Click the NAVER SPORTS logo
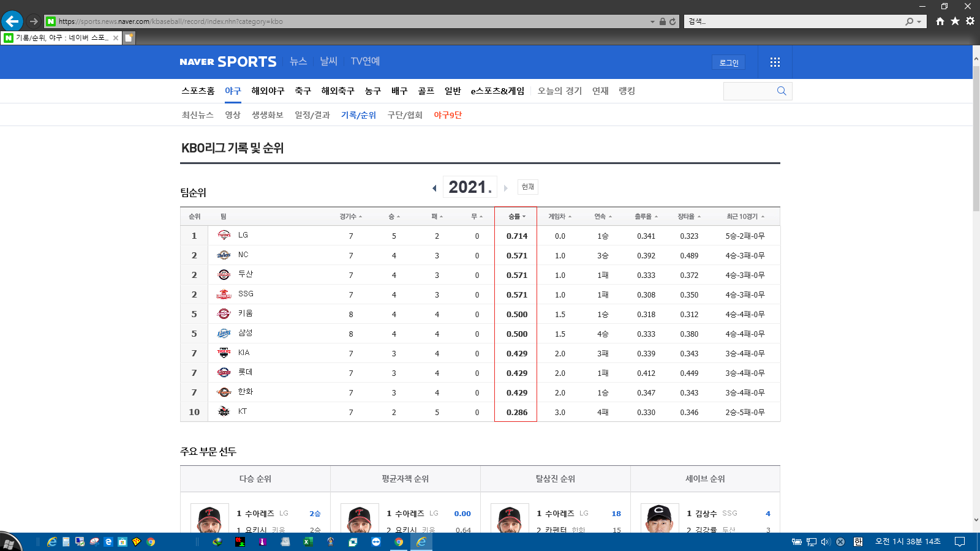Image resolution: width=980 pixels, height=551 pixels. click(228, 62)
